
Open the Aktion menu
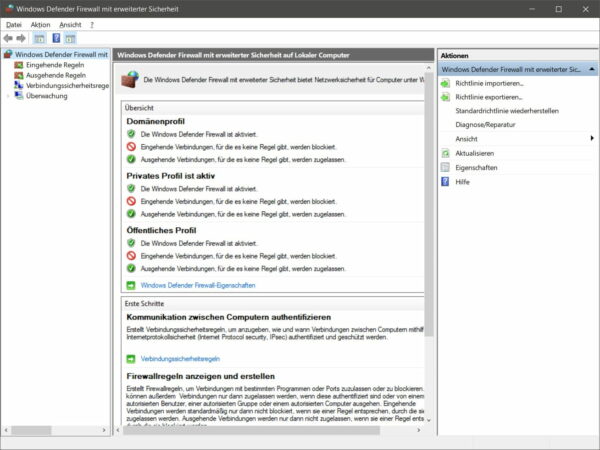click(40, 23)
